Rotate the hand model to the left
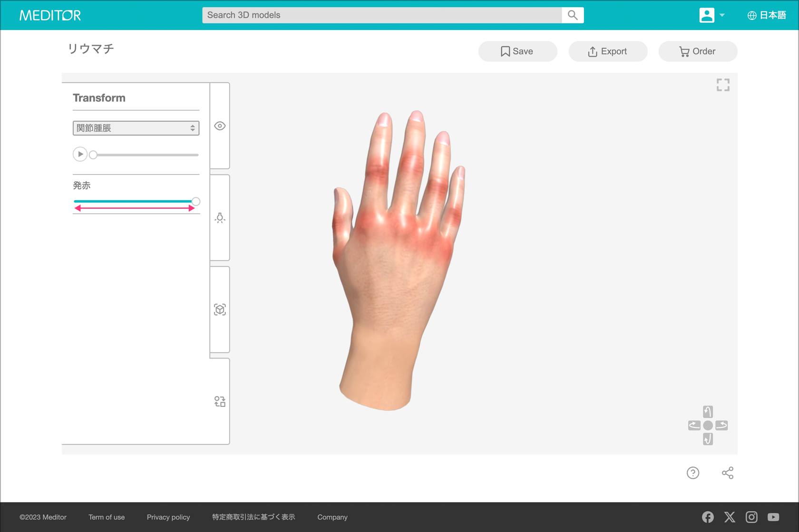This screenshot has width=799, height=532. coord(694,426)
